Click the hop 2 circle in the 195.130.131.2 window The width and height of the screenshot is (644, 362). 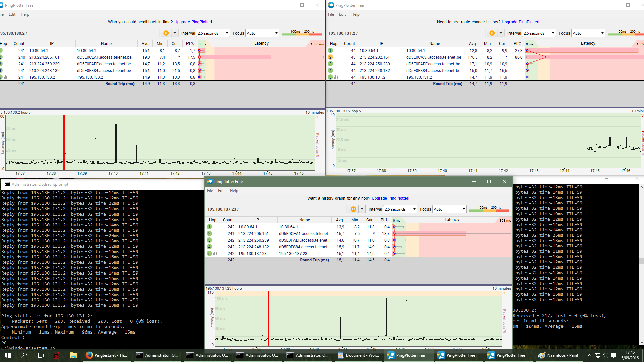click(x=330, y=57)
